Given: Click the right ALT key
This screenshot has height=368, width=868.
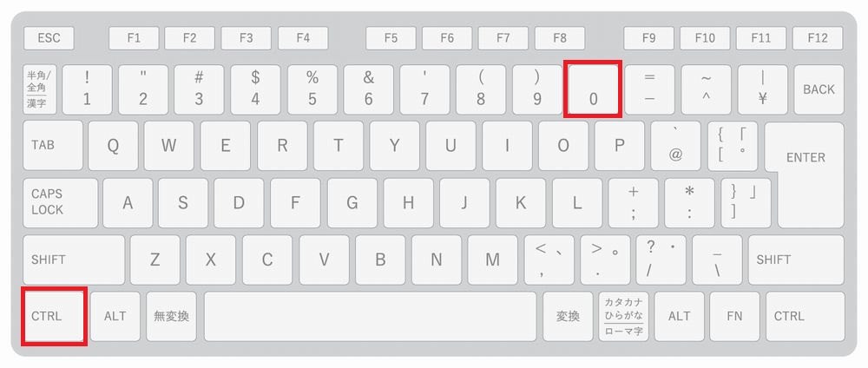Looking at the screenshot, I should [680, 317].
